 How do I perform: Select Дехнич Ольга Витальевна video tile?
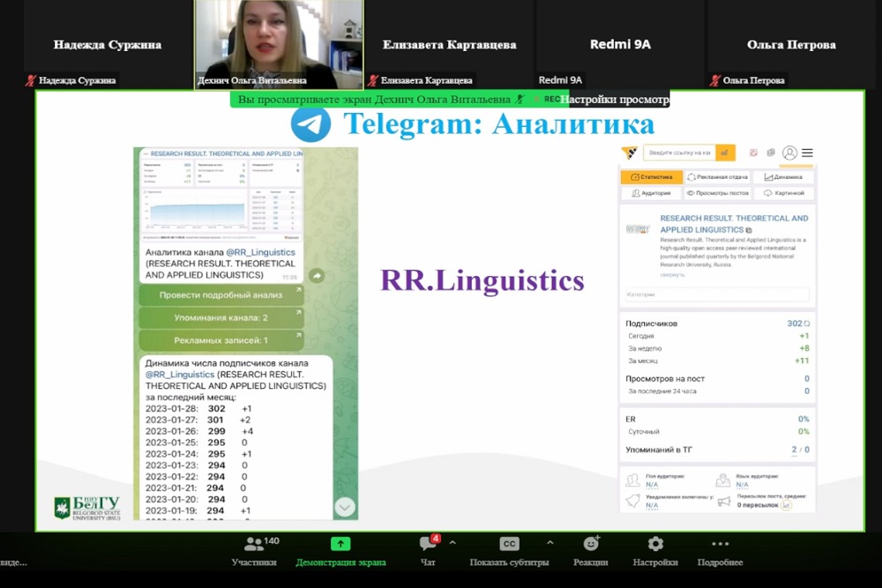279,44
